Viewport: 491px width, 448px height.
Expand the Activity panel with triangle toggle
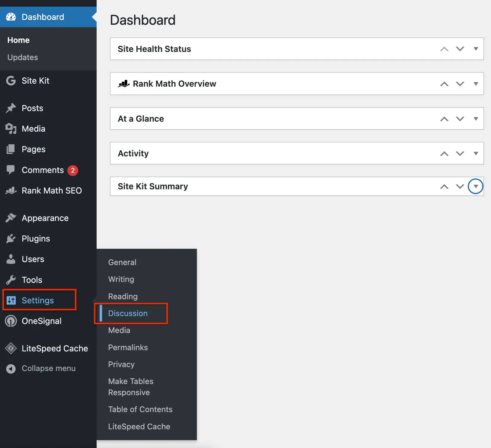476,153
